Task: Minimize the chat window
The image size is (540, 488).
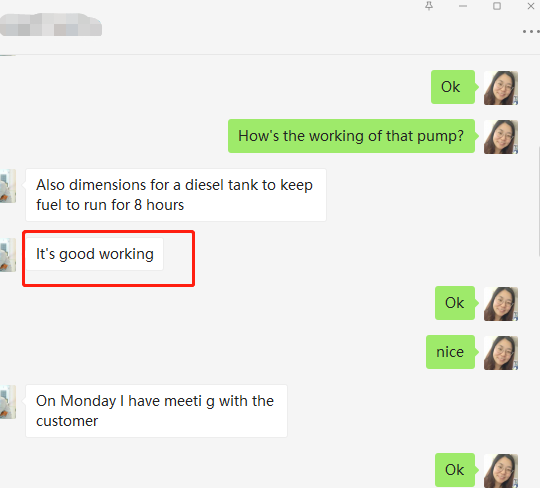Action: 463,6
